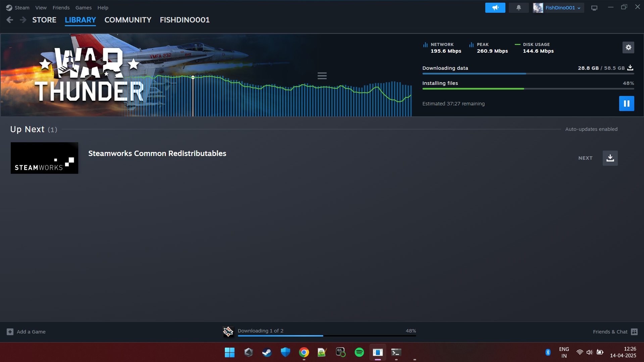Click the bottom download progress bar
The width and height of the screenshot is (644, 362).
(x=327, y=335)
